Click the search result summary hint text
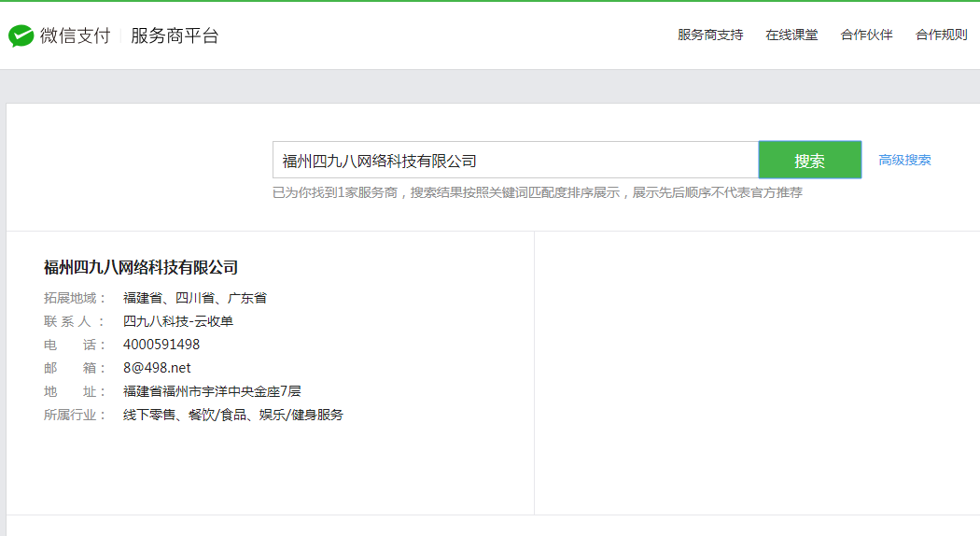Screen dimensions: 980x536 pos(537,193)
